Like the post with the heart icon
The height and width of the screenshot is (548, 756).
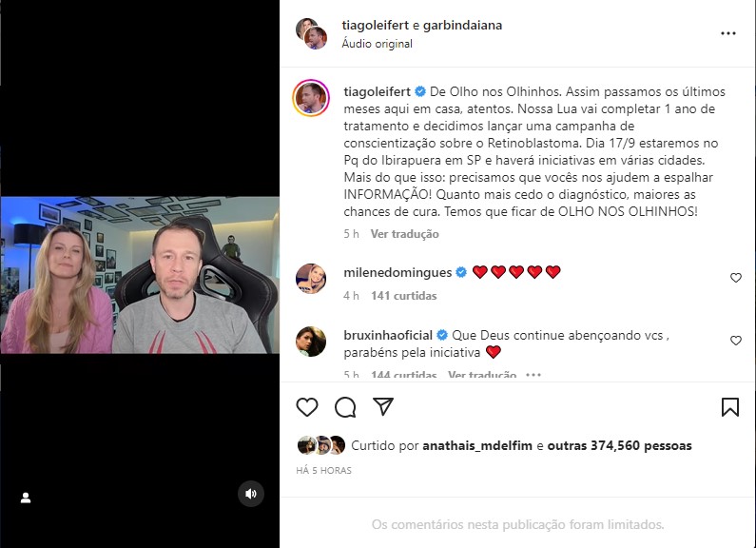pos(306,407)
